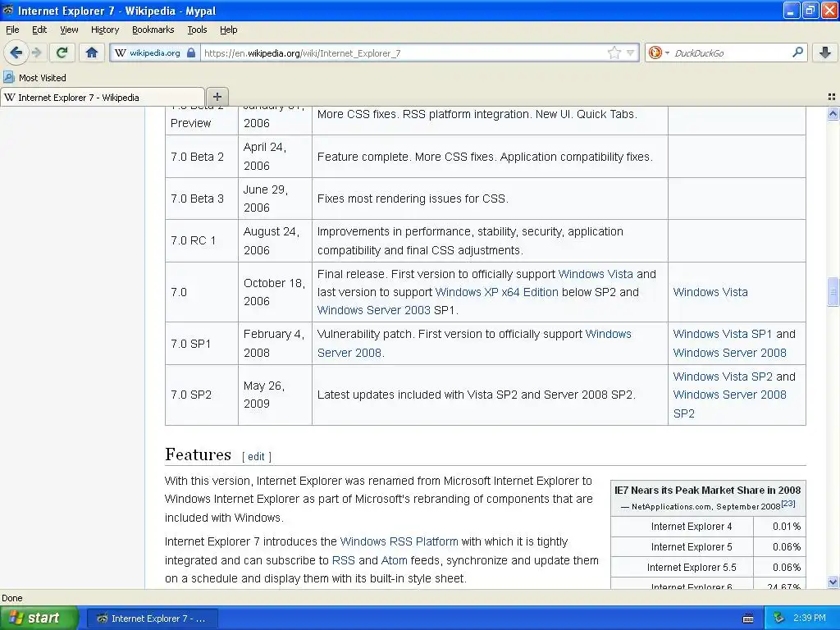Click the 0.01% market share value
Image resolution: width=840 pixels, height=630 pixels.
[x=787, y=527]
